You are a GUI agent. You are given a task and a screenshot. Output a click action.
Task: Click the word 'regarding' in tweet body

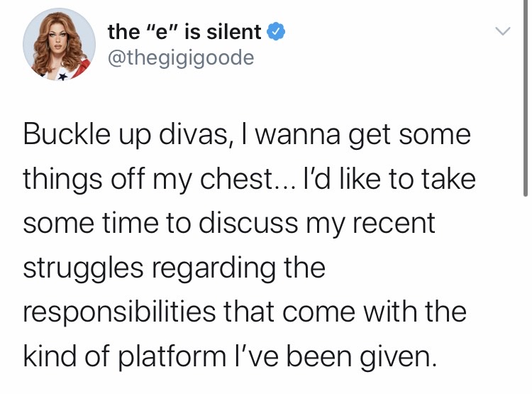point(211,269)
